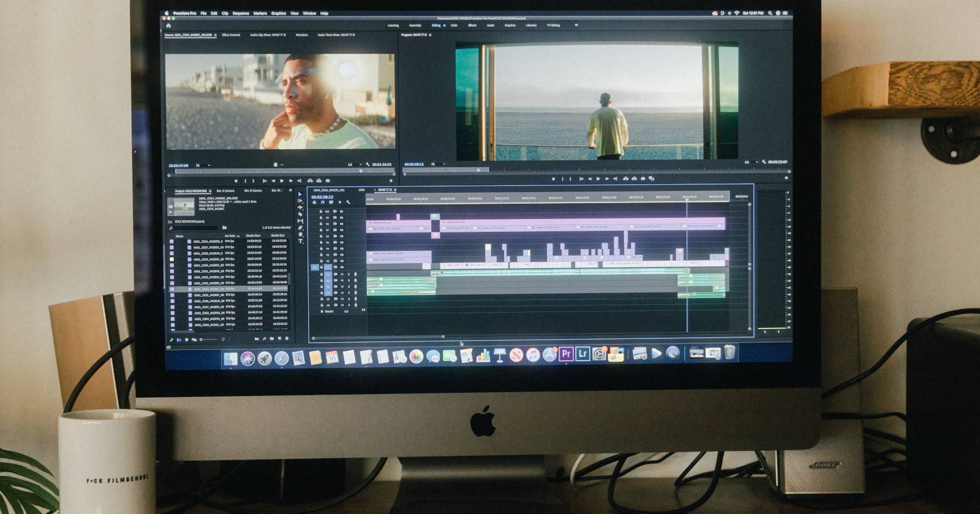Select the Selection tool in the tools panel

(x=300, y=195)
